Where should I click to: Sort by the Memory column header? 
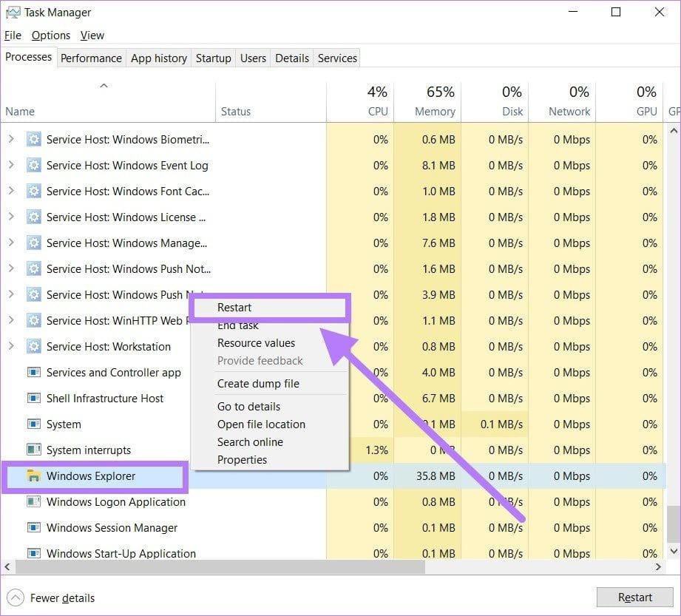[427, 103]
